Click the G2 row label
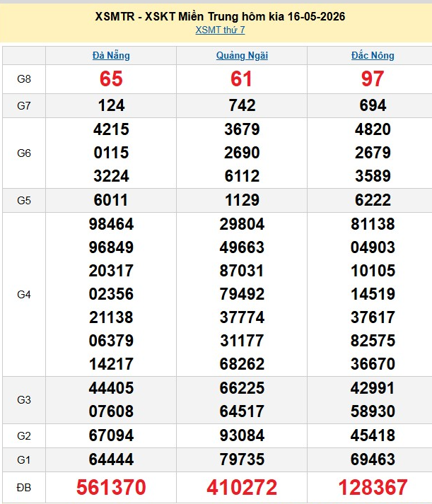The image size is (432, 504). point(24,436)
